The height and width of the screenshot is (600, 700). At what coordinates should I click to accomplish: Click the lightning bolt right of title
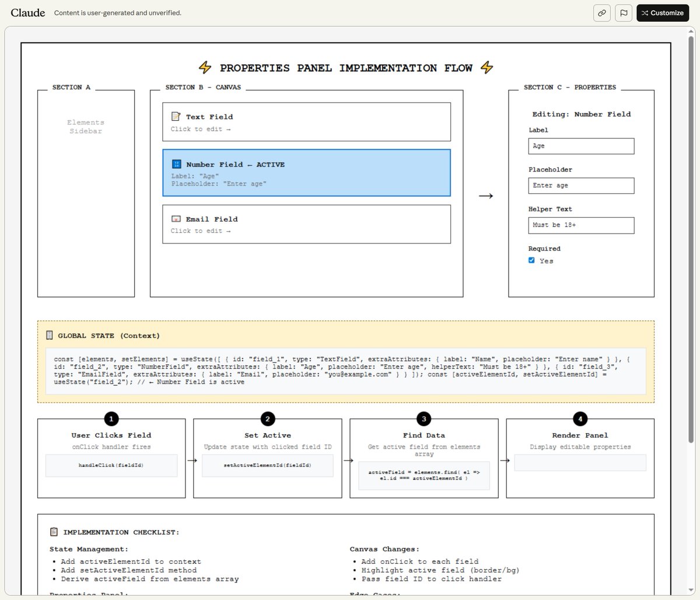point(487,68)
